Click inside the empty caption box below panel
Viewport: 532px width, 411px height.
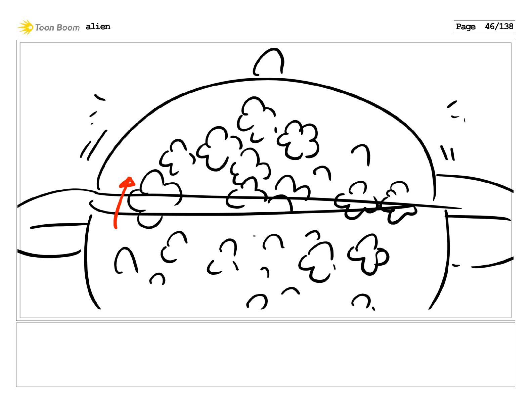265,355
